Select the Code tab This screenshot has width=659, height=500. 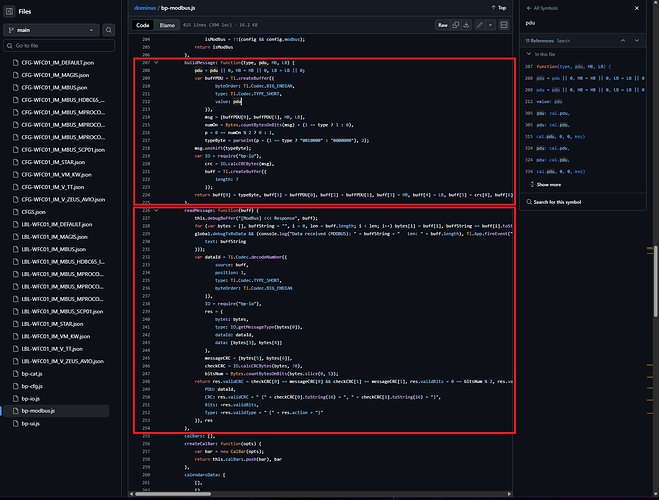[143, 24]
